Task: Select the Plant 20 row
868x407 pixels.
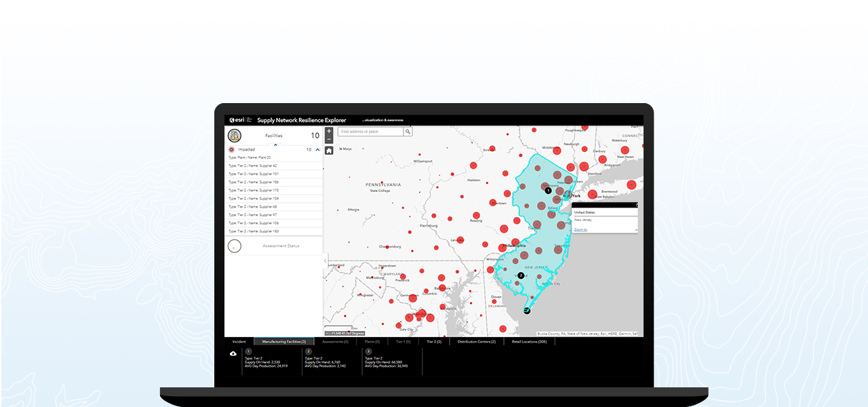Action: click(x=274, y=157)
